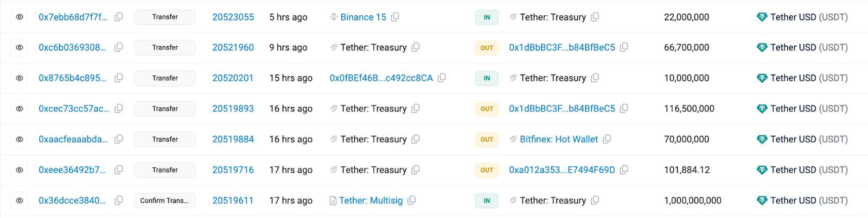The height and width of the screenshot is (218, 868).
Task: Open transaction 0xc6b0369308 details
Action: click(72, 47)
